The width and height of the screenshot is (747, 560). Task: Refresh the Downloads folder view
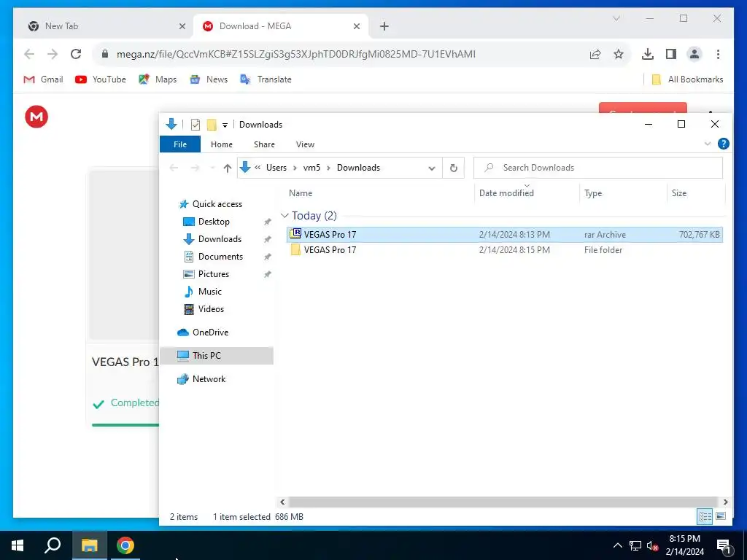tap(454, 168)
